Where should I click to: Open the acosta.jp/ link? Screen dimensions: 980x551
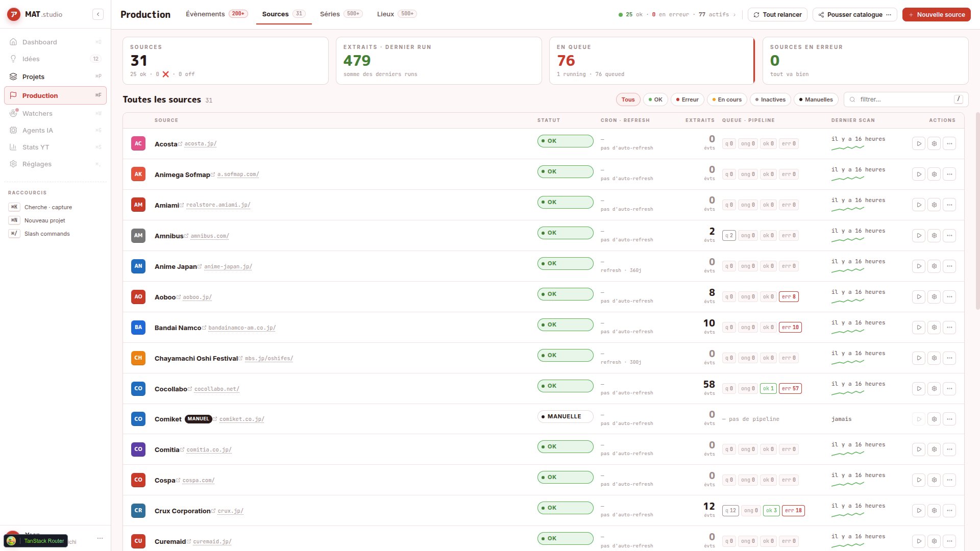pos(200,144)
